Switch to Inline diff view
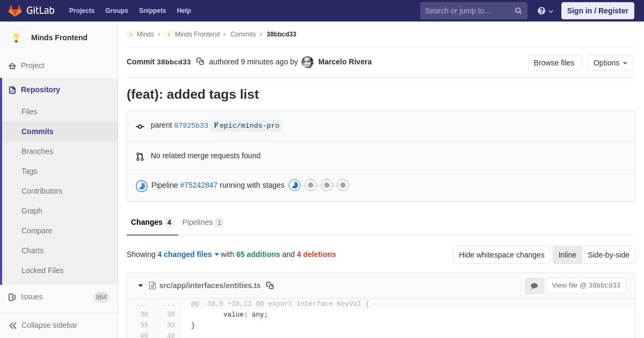644x338 pixels. coord(567,255)
